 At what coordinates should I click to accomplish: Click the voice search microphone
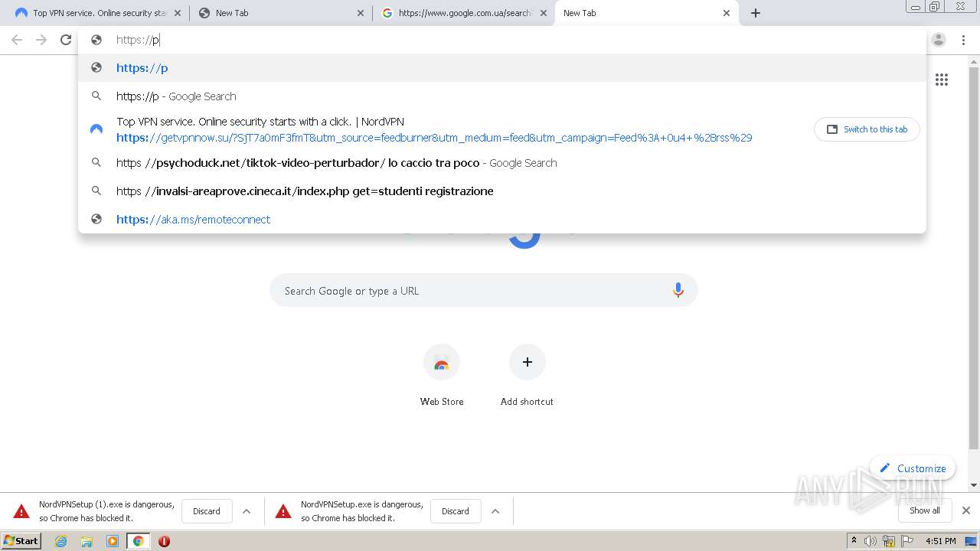pyautogui.click(x=678, y=291)
